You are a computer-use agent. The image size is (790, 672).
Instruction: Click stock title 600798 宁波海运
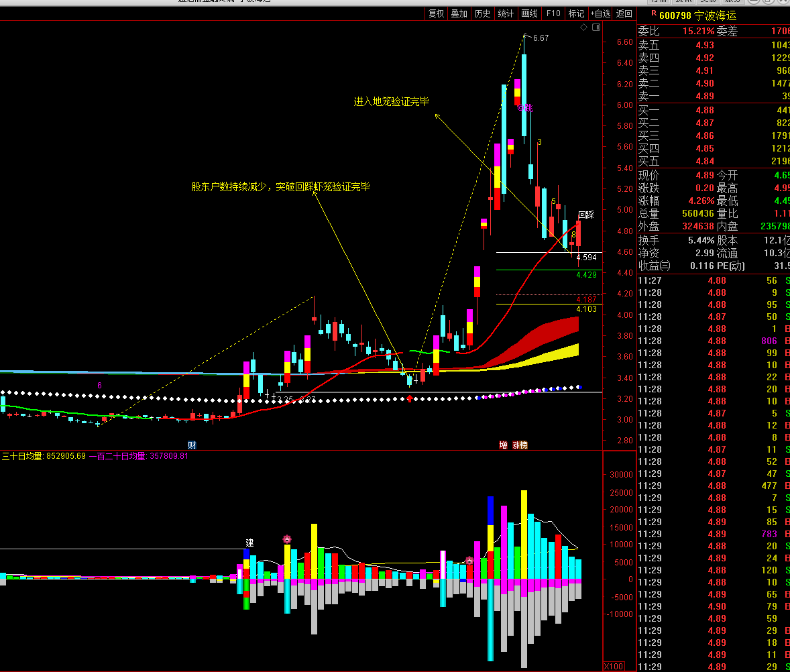698,15
